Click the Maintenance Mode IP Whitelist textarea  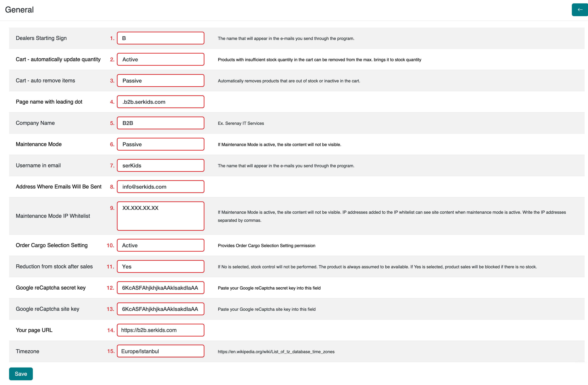click(x=160, y=216)
